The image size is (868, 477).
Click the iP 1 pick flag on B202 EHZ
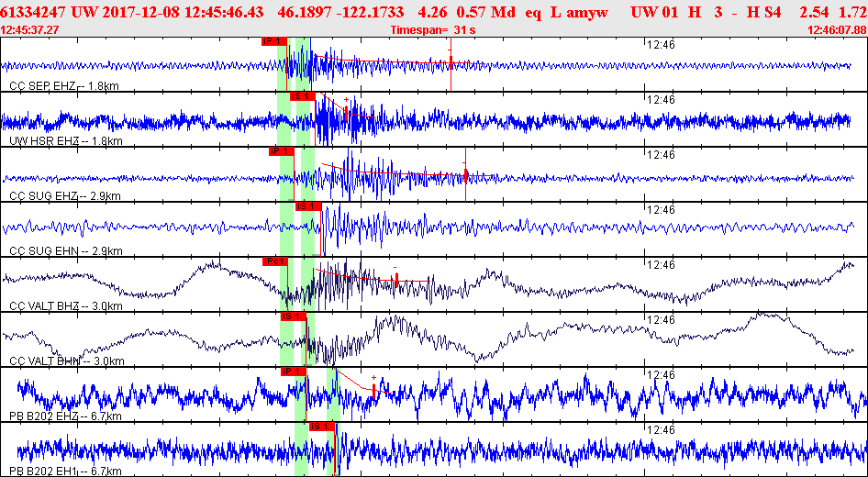click(293, 371)
